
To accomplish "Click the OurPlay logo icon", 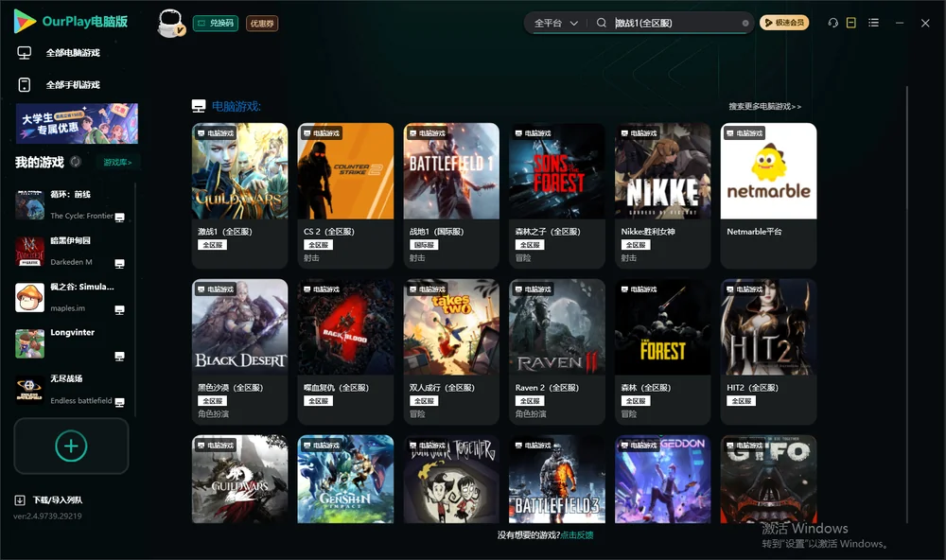I will pos(25,21).
